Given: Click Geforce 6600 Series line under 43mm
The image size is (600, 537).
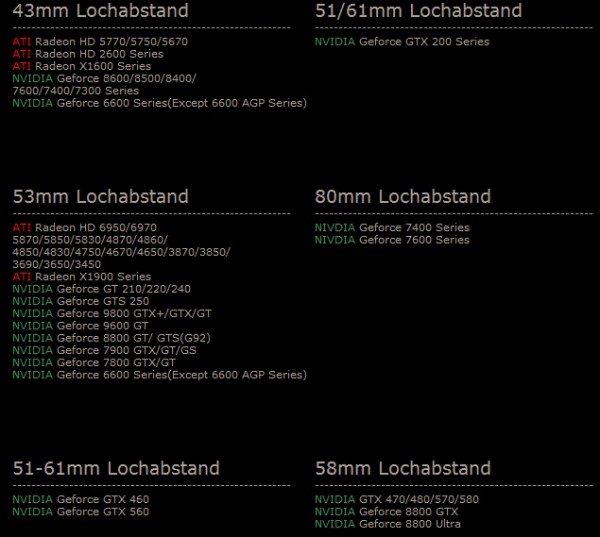Looking at the screenshot, I should click(x=160, y=103).
